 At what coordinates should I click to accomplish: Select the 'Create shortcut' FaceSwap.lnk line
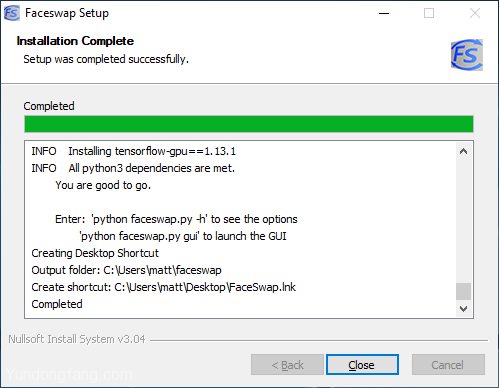point(163,287)
